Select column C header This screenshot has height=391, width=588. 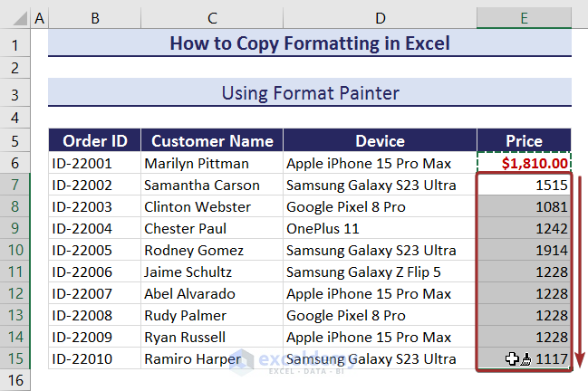click(212, 18)
